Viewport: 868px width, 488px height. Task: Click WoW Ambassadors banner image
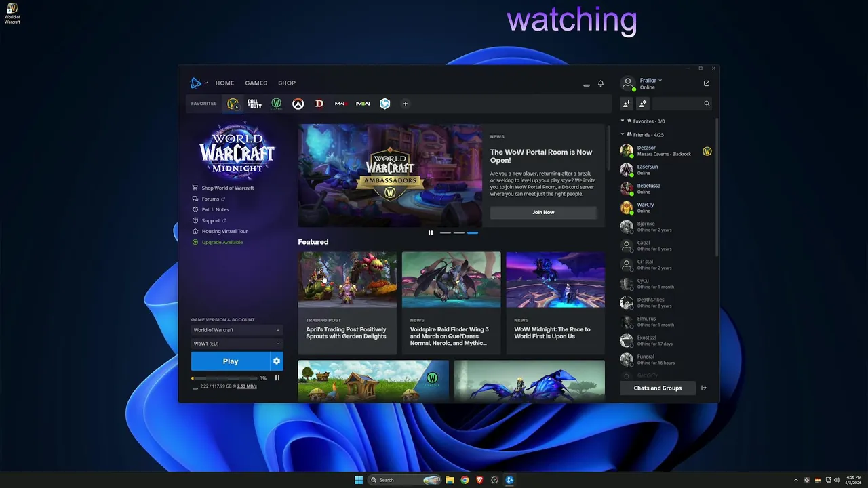click(x=390, y=176)
